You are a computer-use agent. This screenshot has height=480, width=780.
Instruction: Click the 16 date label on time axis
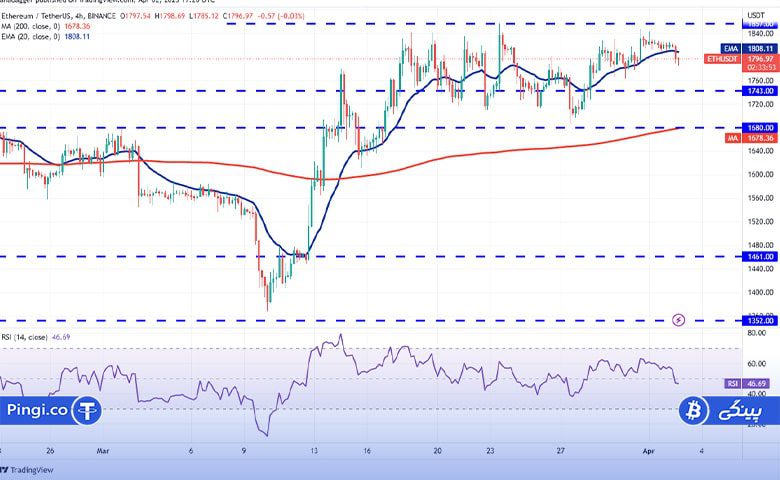pyautogui.click(x=367, y=451)
